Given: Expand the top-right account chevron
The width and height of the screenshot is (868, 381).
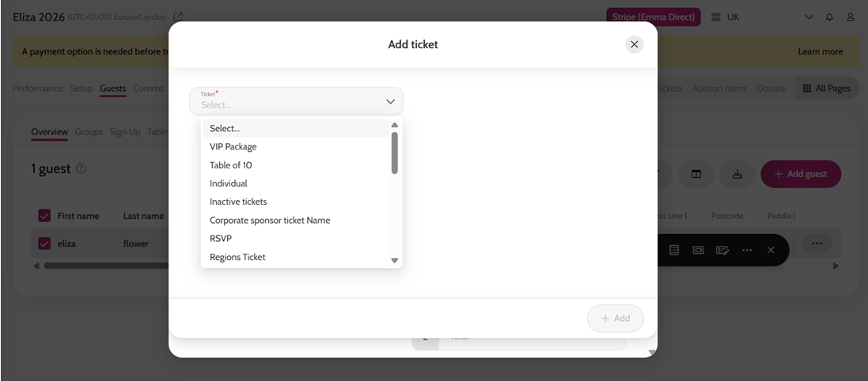Looking at the screenshot, I should pos(809,17).
